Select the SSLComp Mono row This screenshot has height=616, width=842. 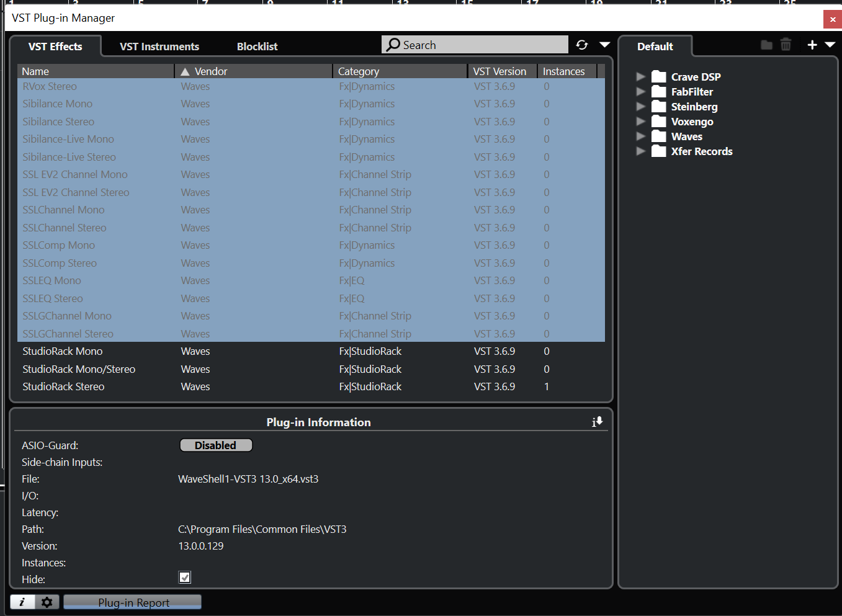point(311,245)
